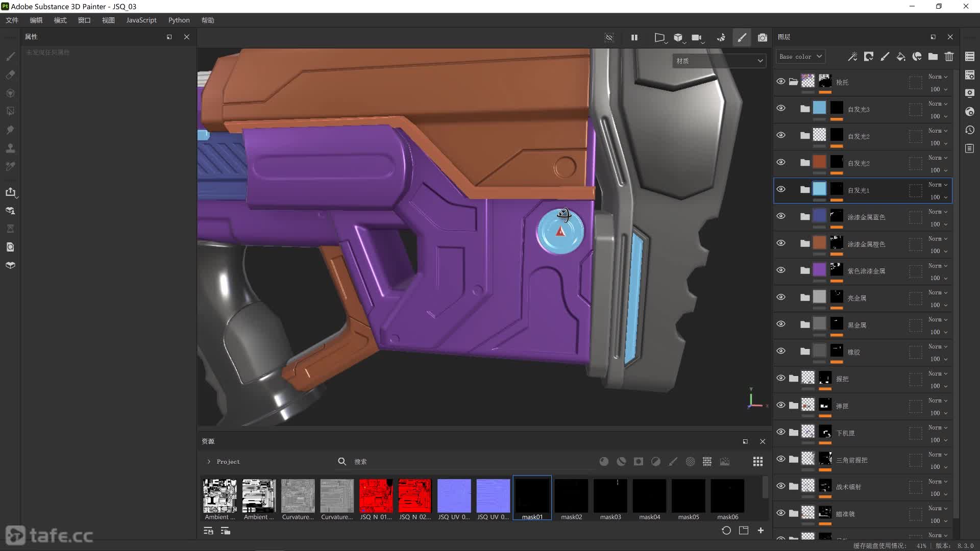Image resolution: width=980 pixels, height=551 pixels.
Task: Expand the 弹匣 folder group
Action: coord(793,406)
